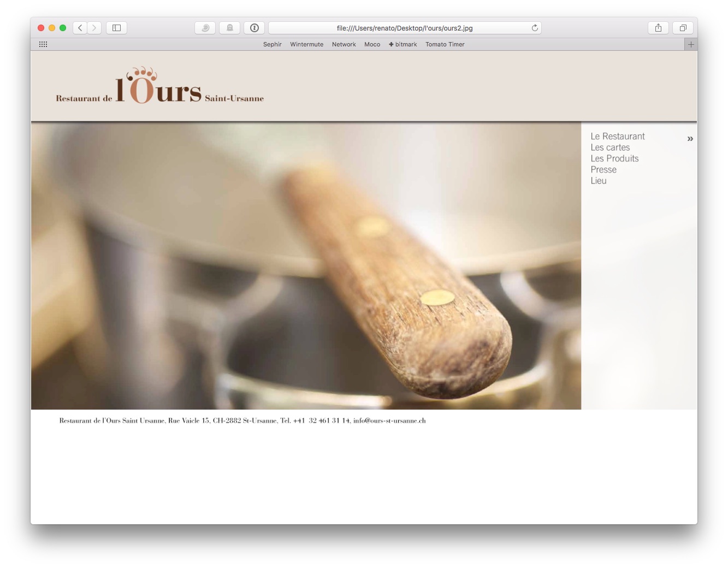Reload the page with the refresh icon

pyautogui.click(x=535, y=28)
